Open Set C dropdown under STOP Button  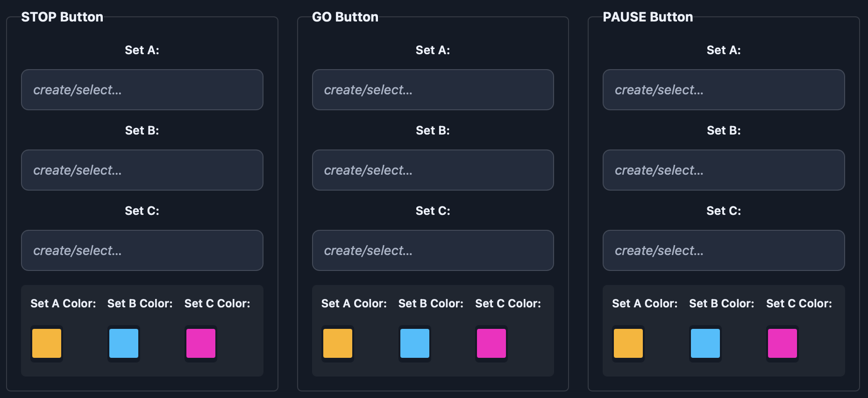[x=142, y=250]
